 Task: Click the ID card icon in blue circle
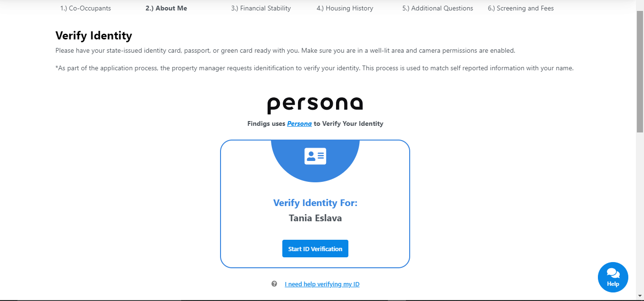pyautogui.click(x=315, y=156)
